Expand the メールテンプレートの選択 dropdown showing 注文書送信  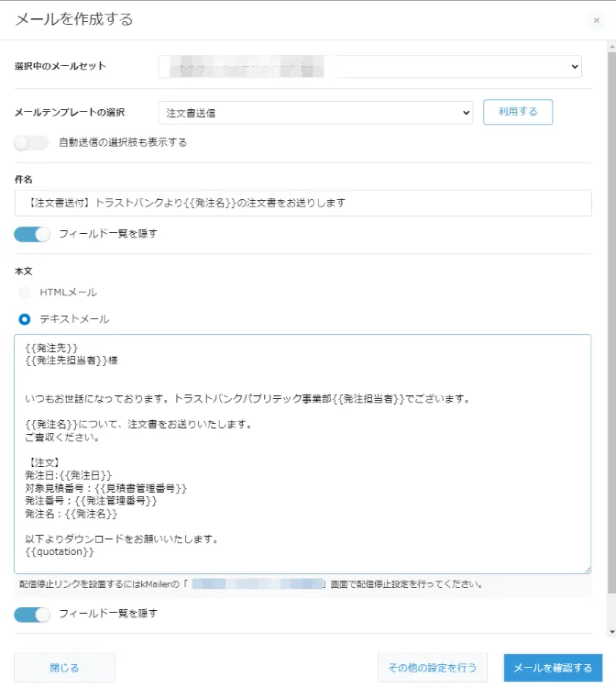point(315,113)
